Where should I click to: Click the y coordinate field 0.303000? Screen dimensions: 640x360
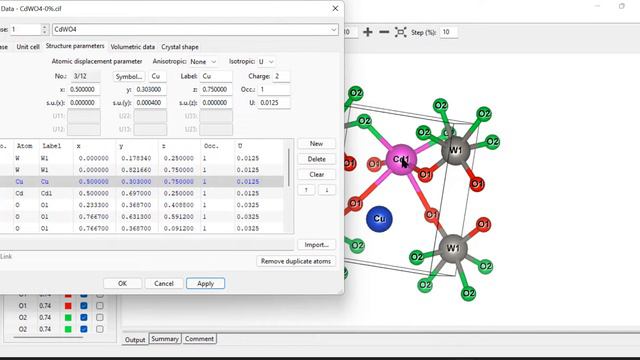click(150, 89)
